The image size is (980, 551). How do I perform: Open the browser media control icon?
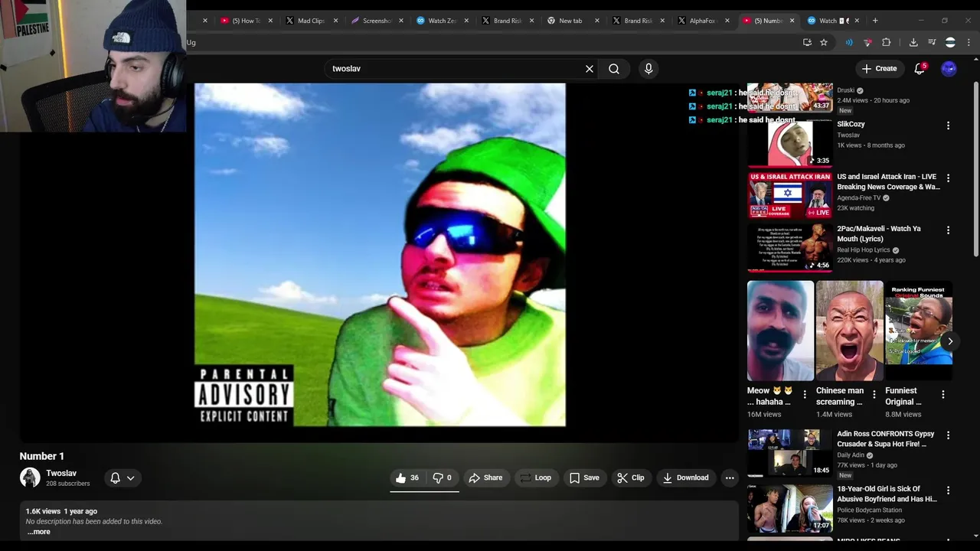tap(932, 42)
